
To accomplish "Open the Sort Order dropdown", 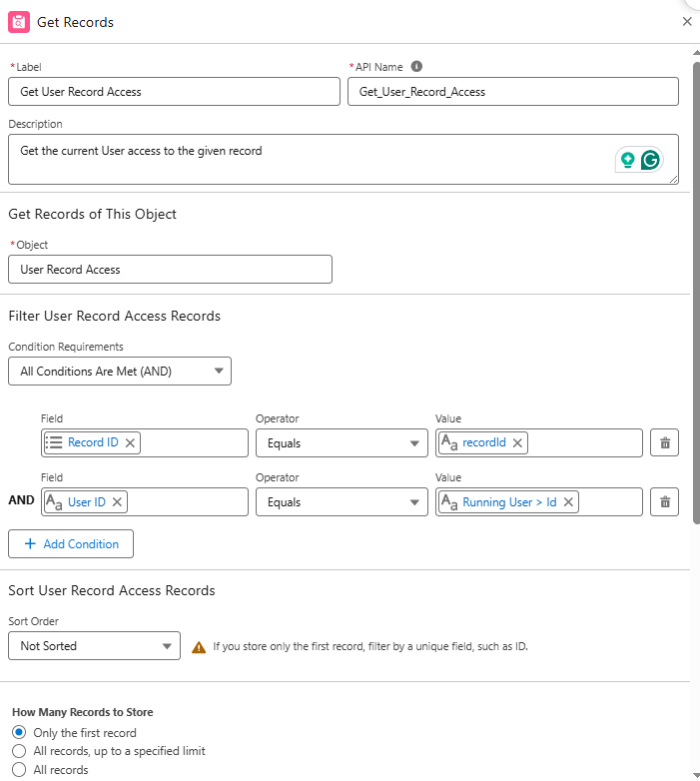I will tap(95, 646).
